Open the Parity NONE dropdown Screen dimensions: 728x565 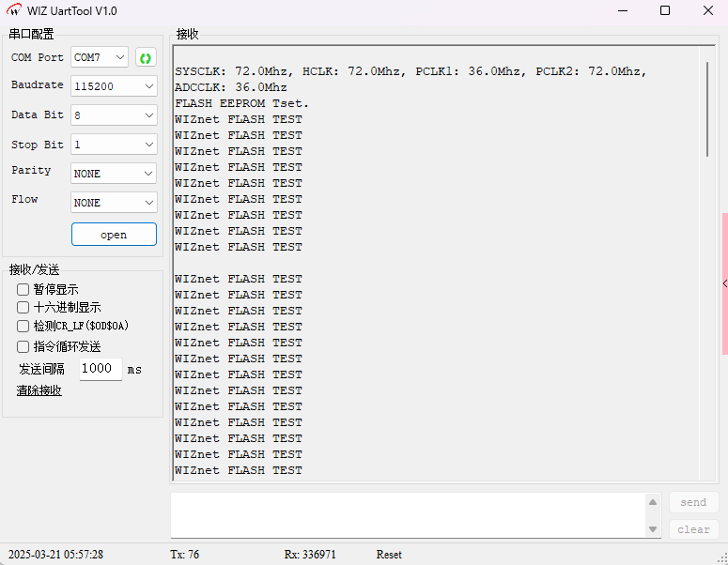click(x=114, y=174)
